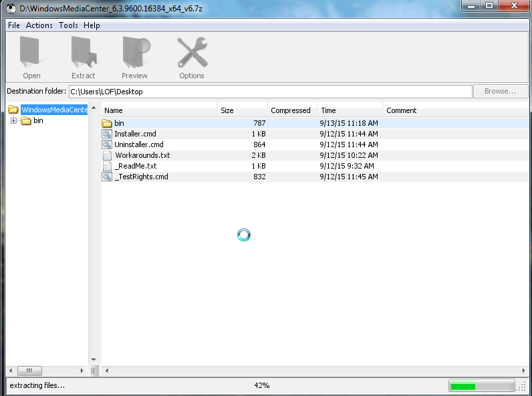Select the _ReadMe.txt file icon

(107, 166)
